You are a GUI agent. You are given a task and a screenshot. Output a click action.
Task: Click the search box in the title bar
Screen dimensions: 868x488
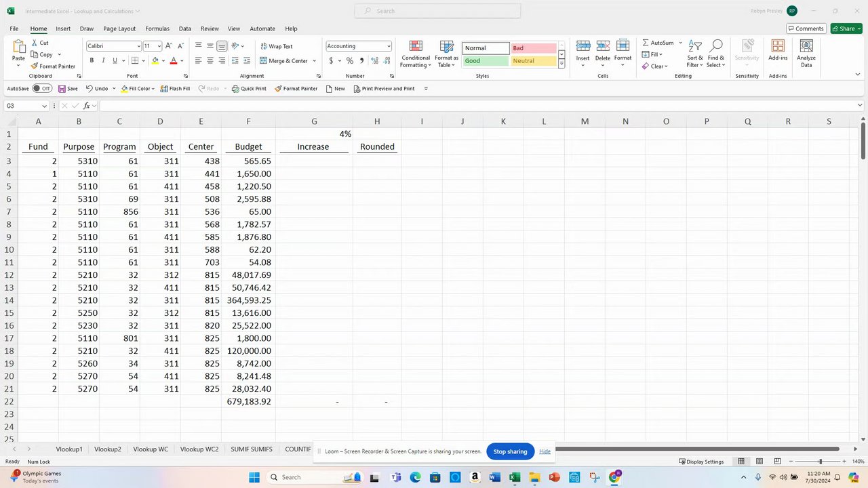[437, 11]
